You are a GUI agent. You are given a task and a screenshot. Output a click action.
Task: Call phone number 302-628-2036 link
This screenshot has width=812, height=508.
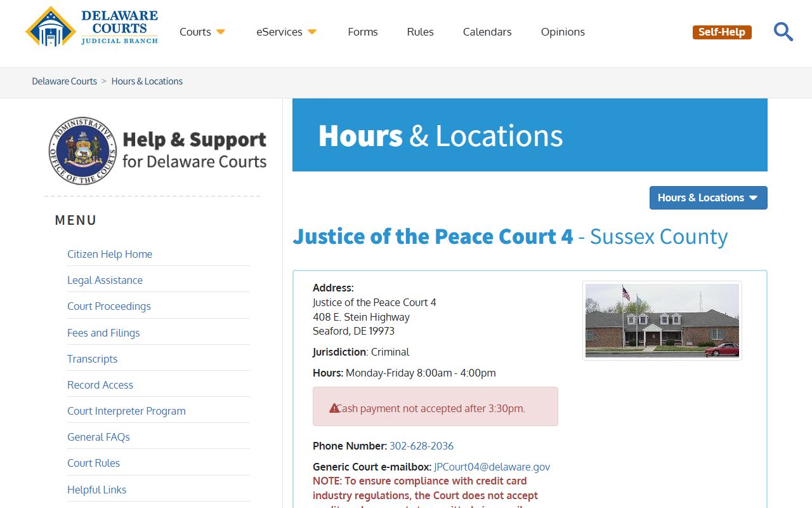(x=421, y=446)
